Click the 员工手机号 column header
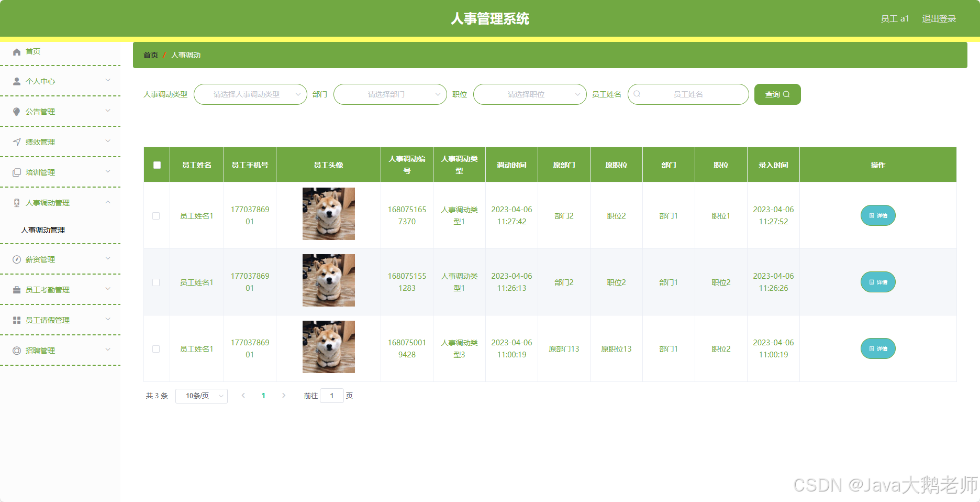 [250, 165]
